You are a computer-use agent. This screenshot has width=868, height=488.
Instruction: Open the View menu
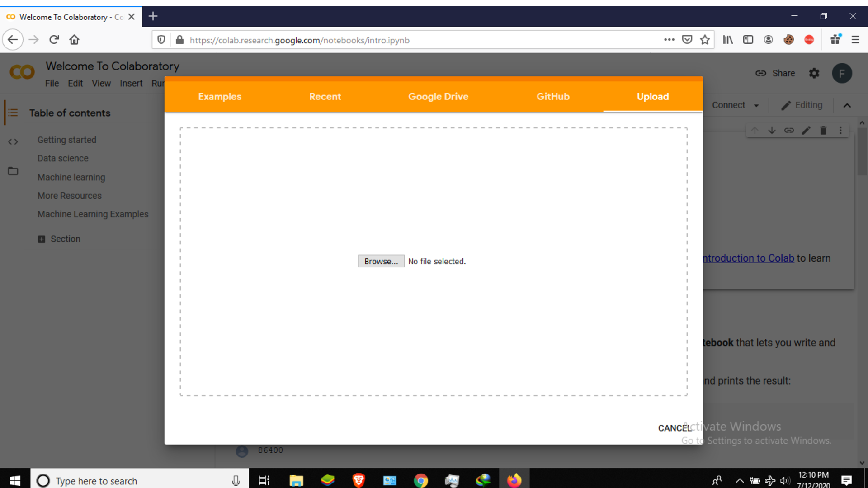[101, 84]
